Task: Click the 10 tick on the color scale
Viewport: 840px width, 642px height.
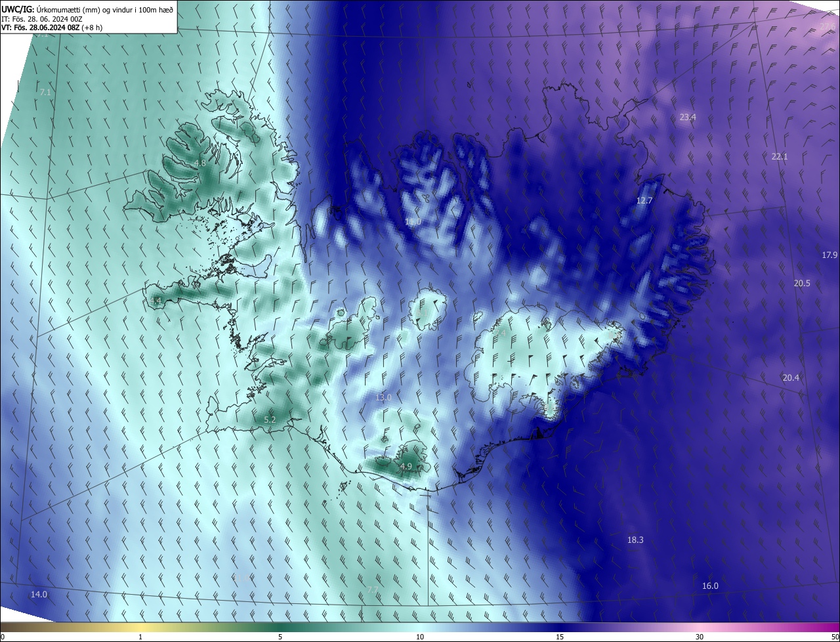Action: pos(420,637)
